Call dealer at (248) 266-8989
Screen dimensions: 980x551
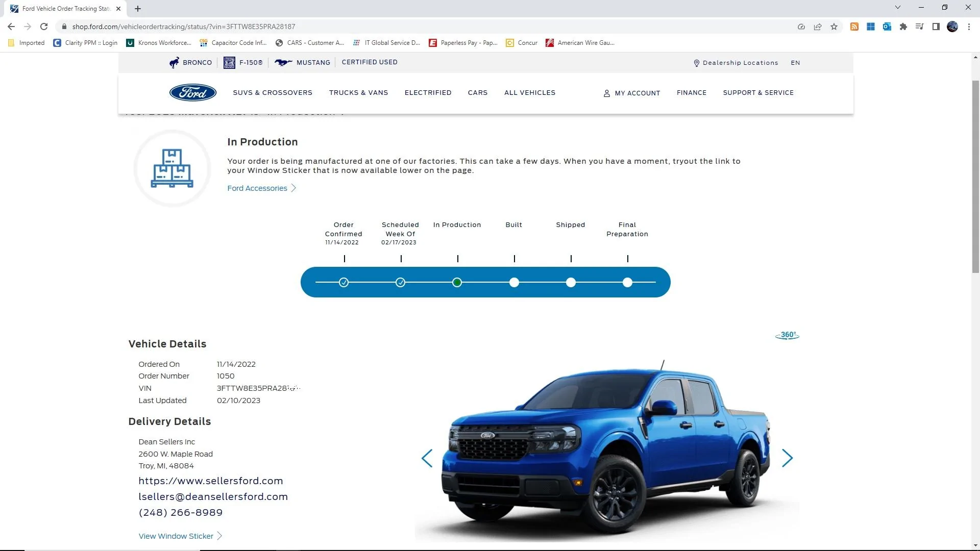[x=181, y=513]
